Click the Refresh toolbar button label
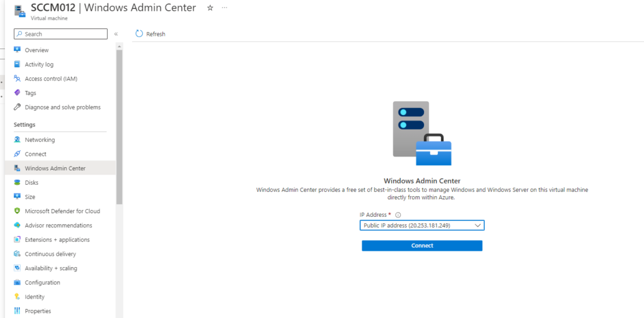Image resolution: width=644 pixels, height=318 pixels. click(x=156, y=34)
